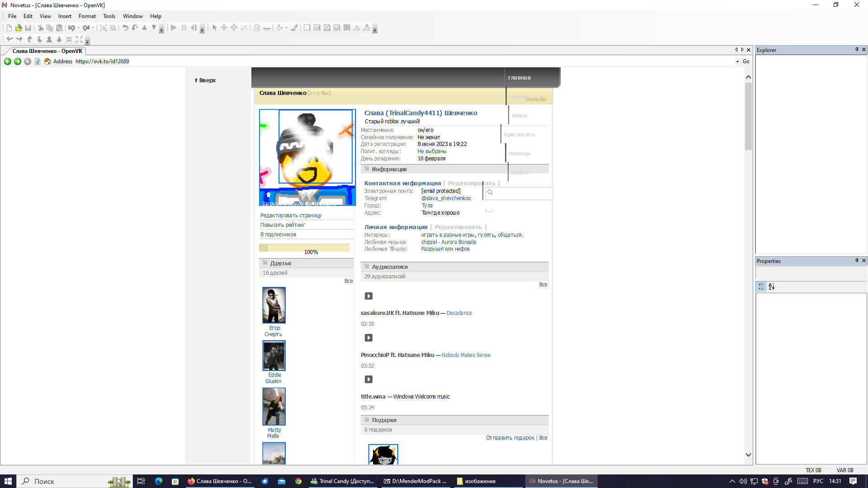Open the address bar dropdown arrow
Screen dimensions: 868x488
tap(737, 61)
